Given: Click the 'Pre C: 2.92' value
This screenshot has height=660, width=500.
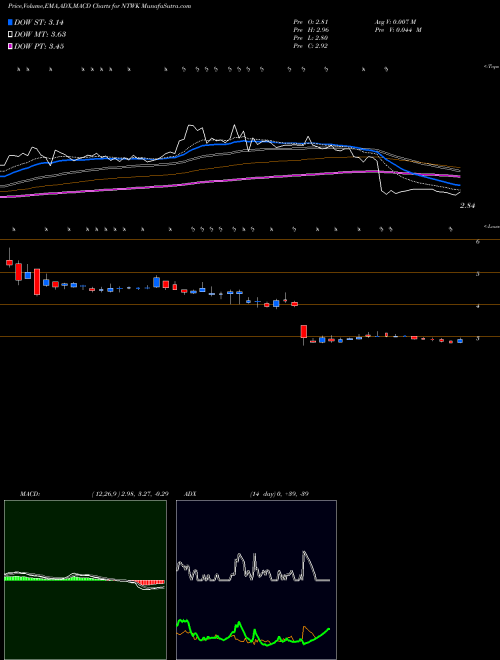Looking at the screenshot, I should click(311, 46).
